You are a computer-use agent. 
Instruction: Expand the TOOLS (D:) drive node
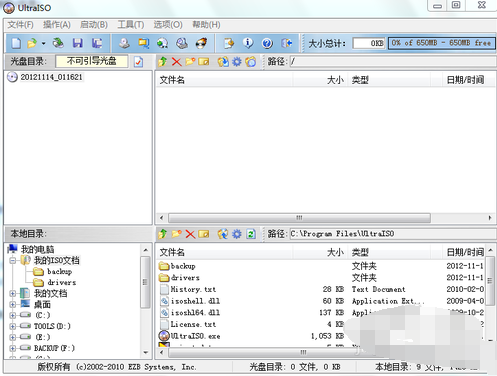pyautogui.click(x=13, y=326)
